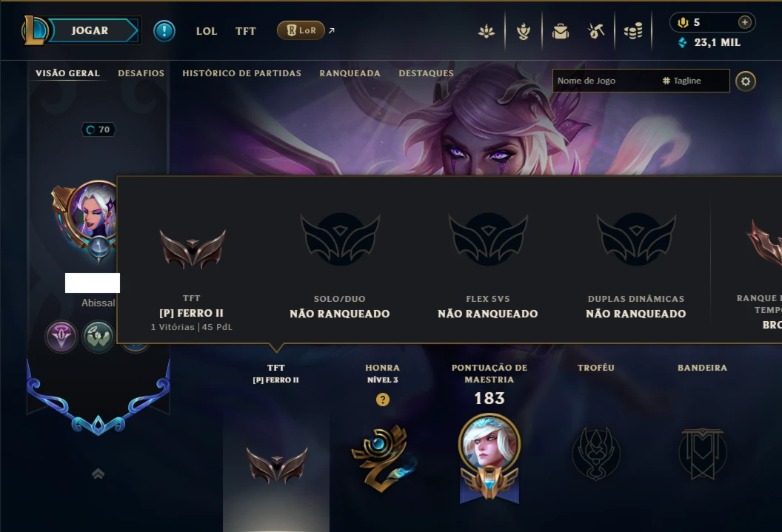Open the Loot backpack icon

[x=561, y=31]
